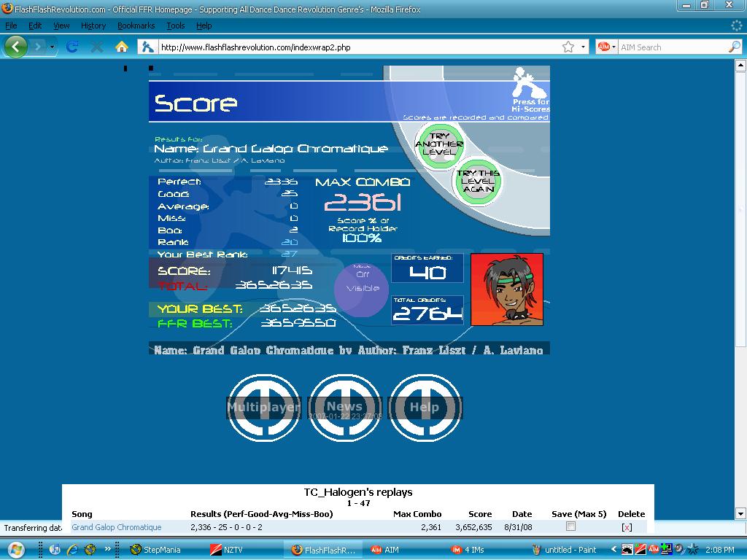Expand the quick launch overflow chevron

pos(108,548)
